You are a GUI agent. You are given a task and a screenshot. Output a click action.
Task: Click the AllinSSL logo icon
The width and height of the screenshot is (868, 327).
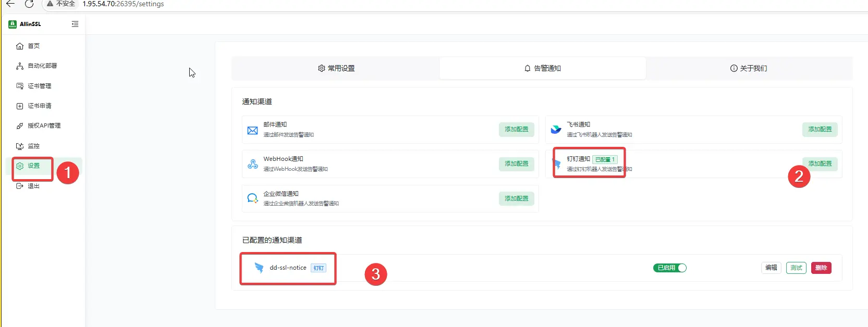click(x=13, y=24)
